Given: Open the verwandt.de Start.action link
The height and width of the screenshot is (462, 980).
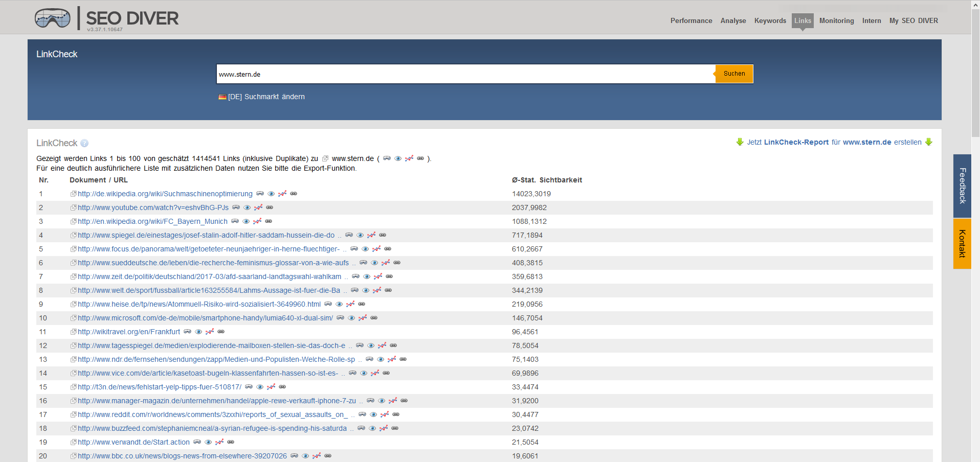Looking at the screenshot, I should point(133,442).
